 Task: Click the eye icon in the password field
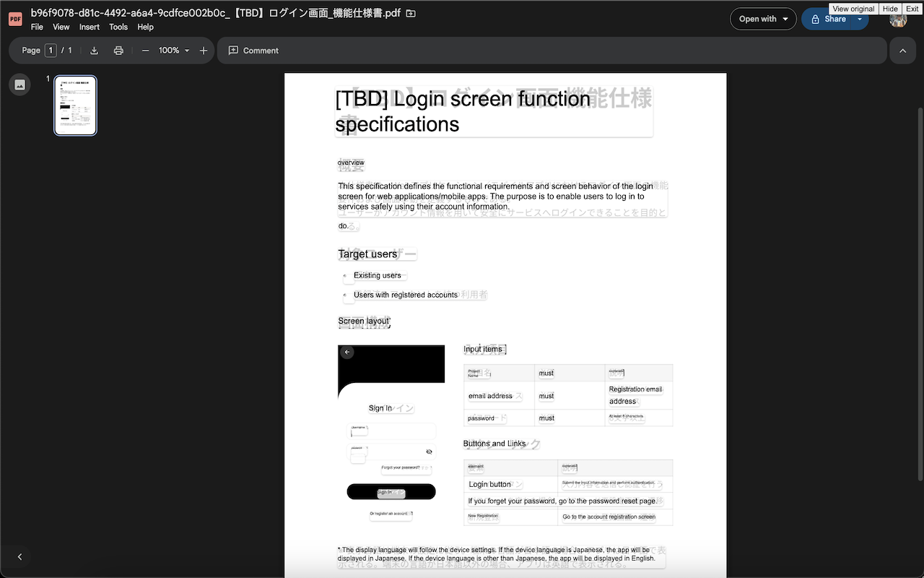pyautogui.click(x=429, y=452)
